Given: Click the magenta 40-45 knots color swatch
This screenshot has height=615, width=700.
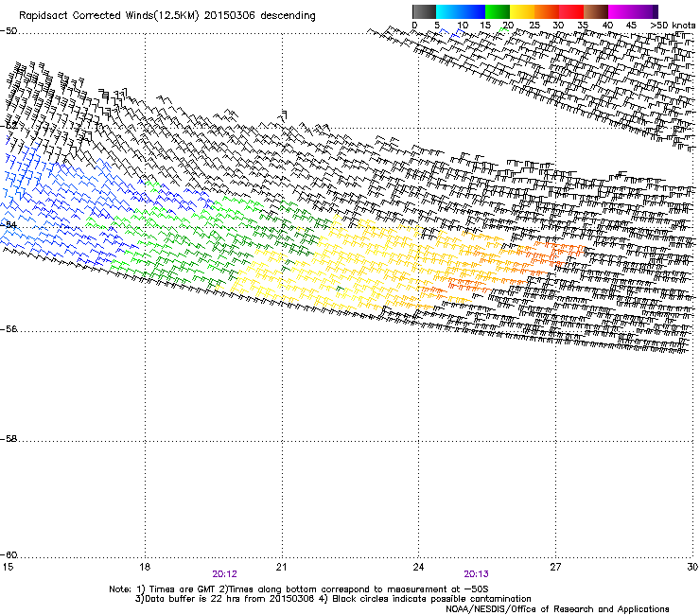Looking at the screenshot, I should click(x=621, y=11).
